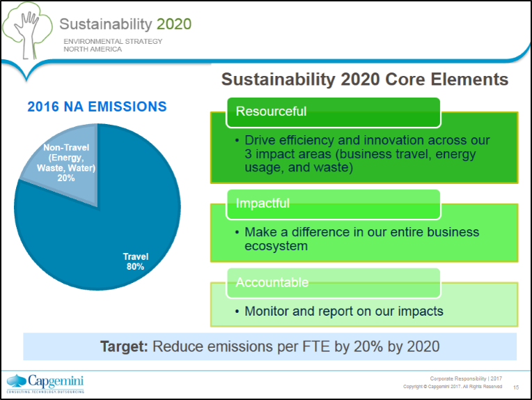Viewport: 532px width, 400px height.
Task: Select the Travel 80% data label
Action: pos(135,262)
